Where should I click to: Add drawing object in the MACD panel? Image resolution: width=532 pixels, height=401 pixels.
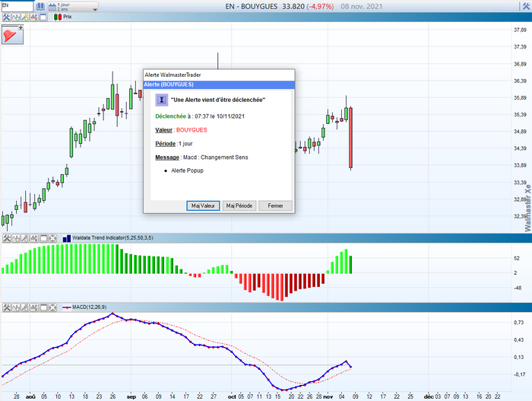tap(25, 307)
